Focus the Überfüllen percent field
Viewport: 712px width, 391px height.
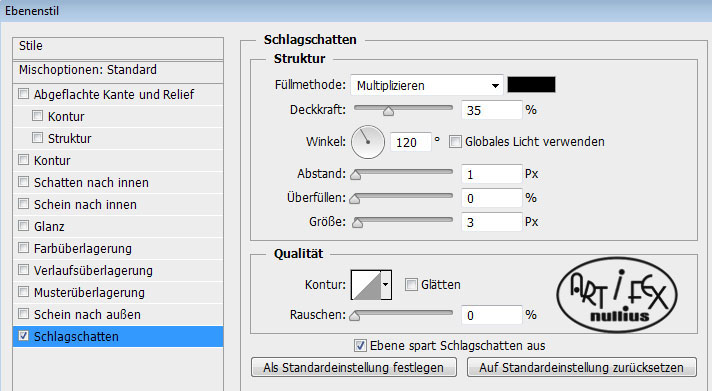click(492, 198)
